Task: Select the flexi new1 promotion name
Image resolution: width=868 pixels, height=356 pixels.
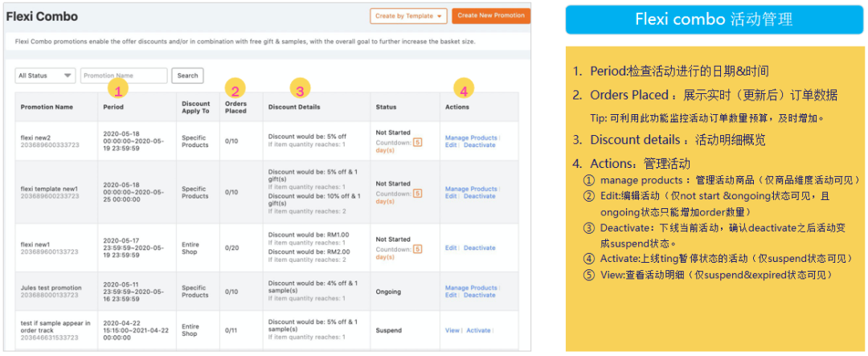Action: click(x=35, y=244)
